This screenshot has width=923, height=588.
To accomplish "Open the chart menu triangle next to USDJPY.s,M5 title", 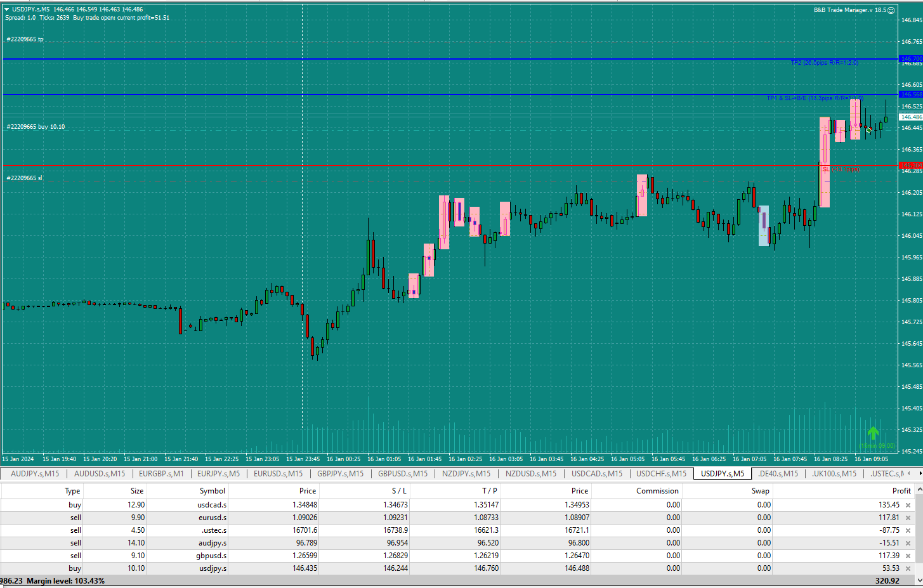I will [7, 10].
